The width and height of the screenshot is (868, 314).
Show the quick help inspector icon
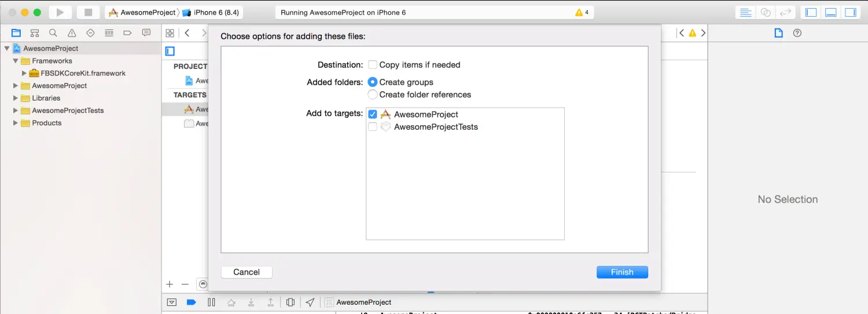click(797, 33)
